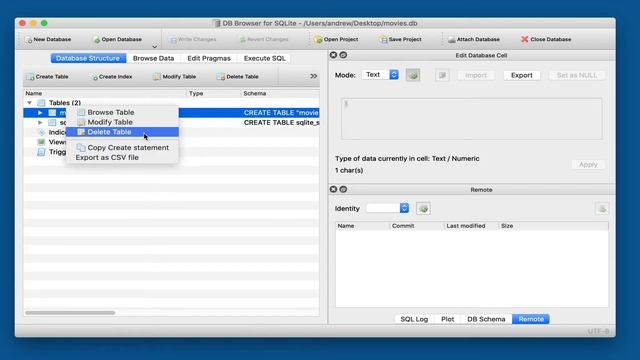This screenshot has height=360, width=640.
Task: Float the Edit Database Cell panel
Action: (x=343, y=55)
